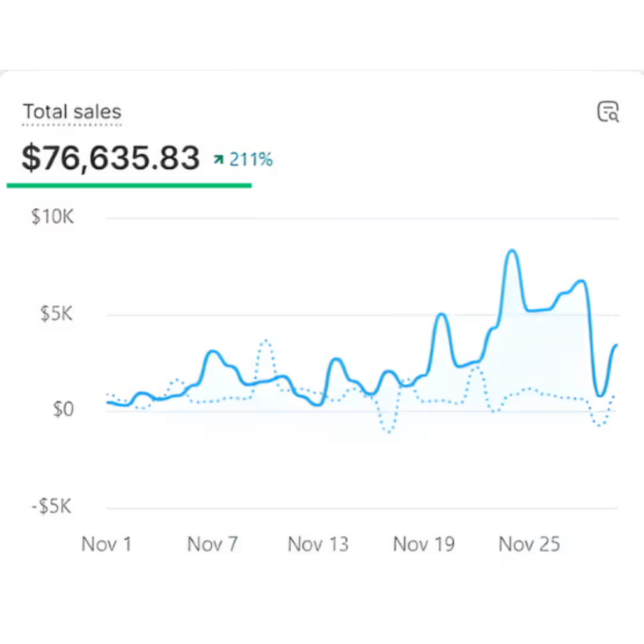644x644 pixels.
Task: Click the dotted line's lowest dip below $0
Action: coord(389,432)
